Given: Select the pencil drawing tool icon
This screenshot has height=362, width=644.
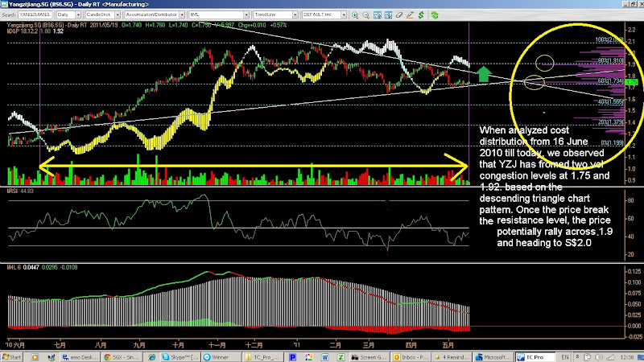Looking at the screenshot, I should 410,15.
